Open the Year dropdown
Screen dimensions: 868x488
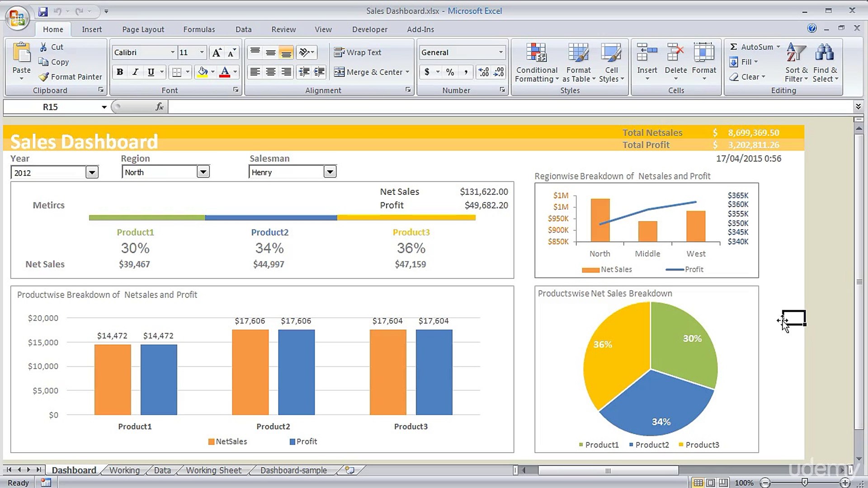coord(92,172)
